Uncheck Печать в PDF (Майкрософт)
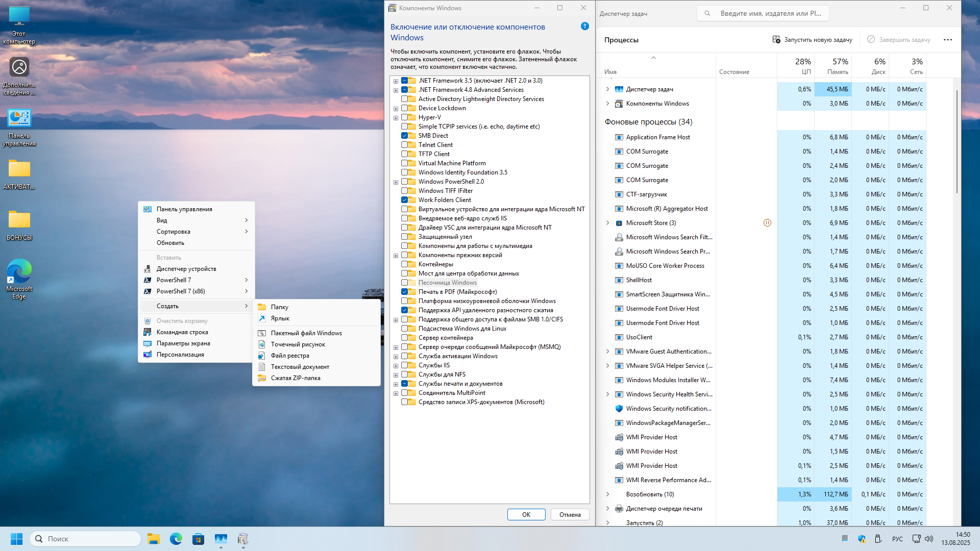 click(404, 292)
